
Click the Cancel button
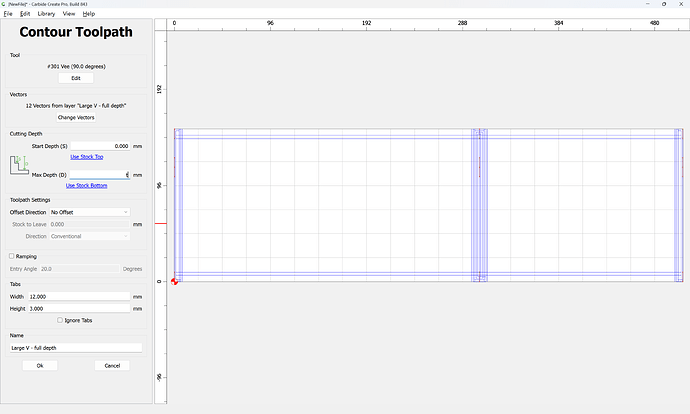112,366
